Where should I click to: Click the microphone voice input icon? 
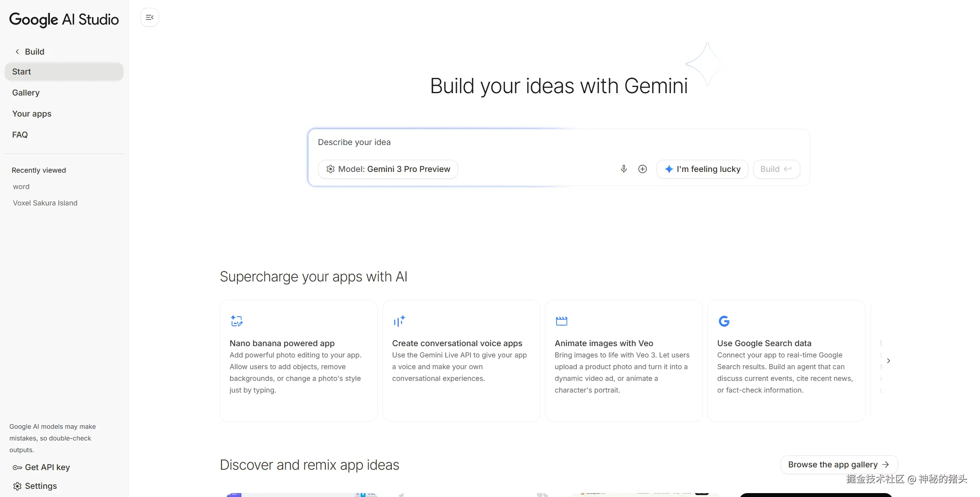624,169
